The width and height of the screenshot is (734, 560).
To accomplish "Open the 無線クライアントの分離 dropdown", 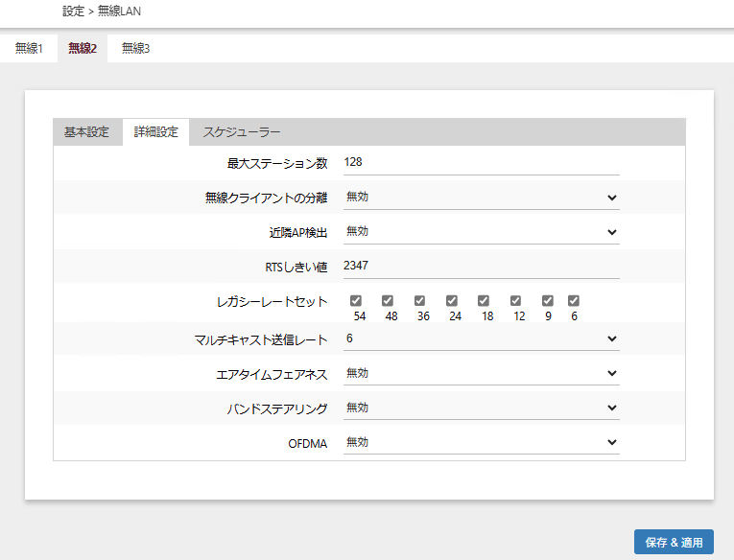I will coord(481,198).
